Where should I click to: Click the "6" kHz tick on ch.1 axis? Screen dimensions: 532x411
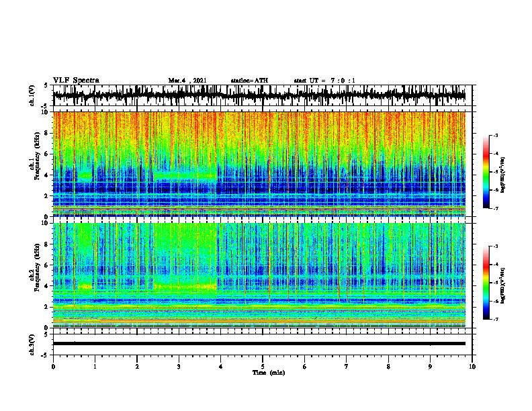[47, 154]
